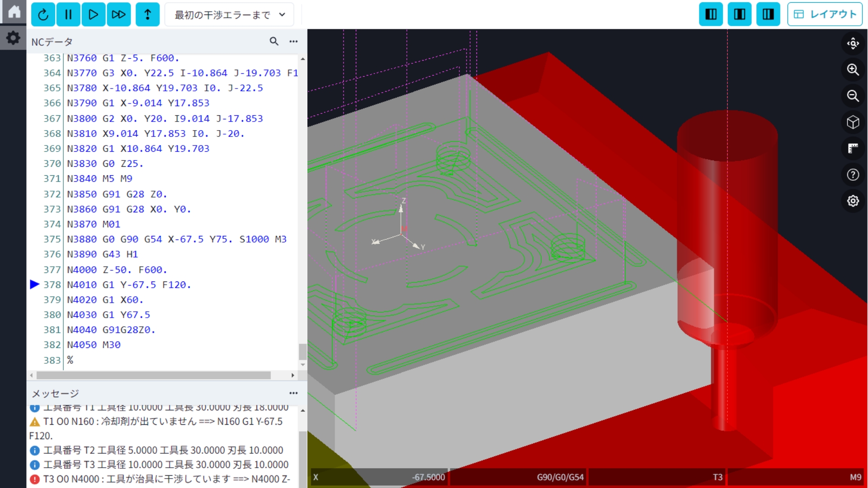
Task: Select NC code line N4010 in the editor
Action: (129, 285)
